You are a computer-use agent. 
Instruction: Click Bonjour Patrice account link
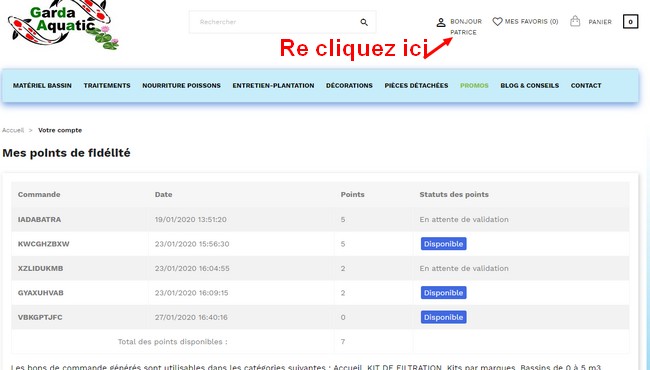[x=466, y=27]
